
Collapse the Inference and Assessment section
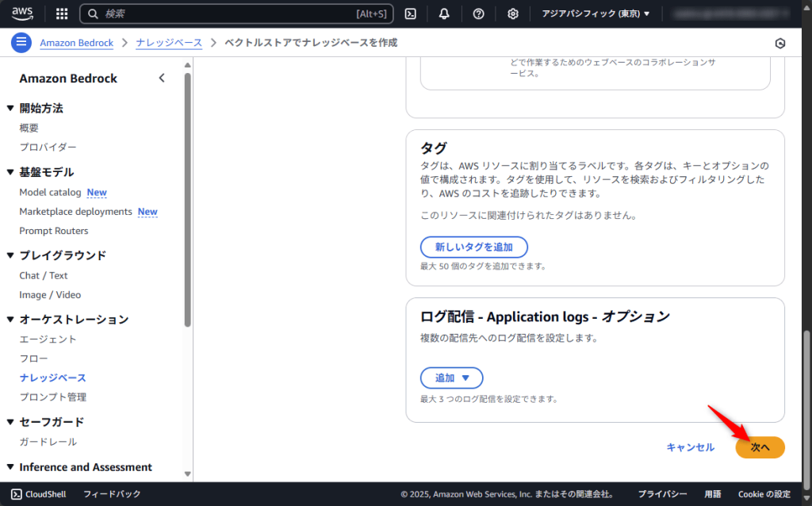pos(10,467)
